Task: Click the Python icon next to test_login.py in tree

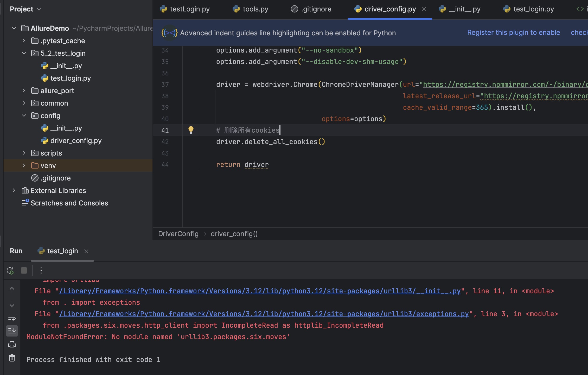Action: pyautogui.click(x=45, y=78)
